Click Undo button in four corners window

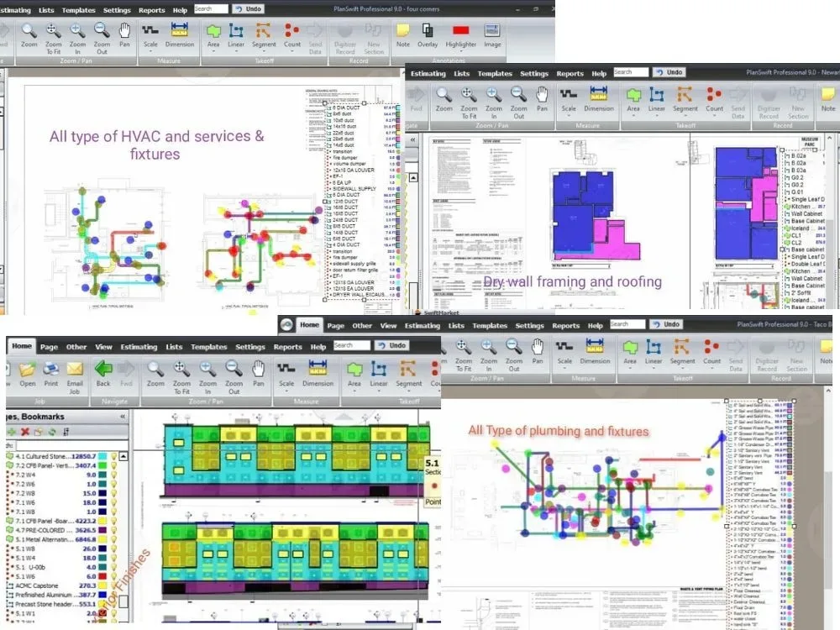tap(248, 9)
